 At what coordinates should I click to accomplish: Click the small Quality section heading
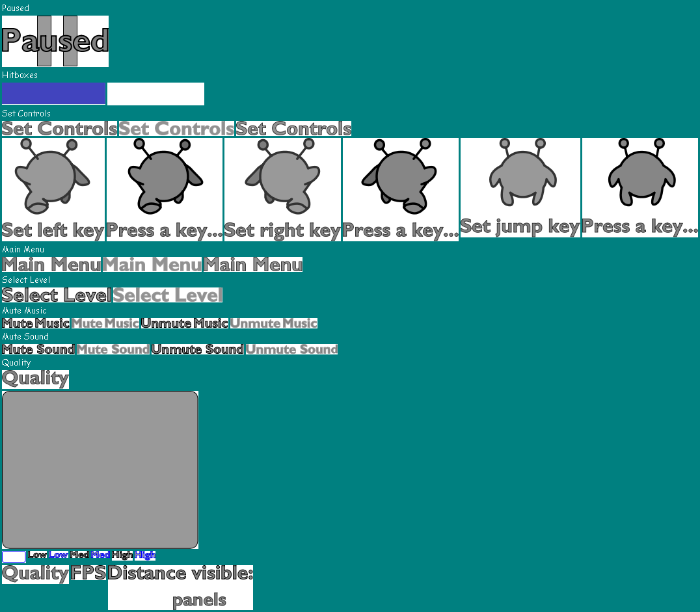(16, 362)
